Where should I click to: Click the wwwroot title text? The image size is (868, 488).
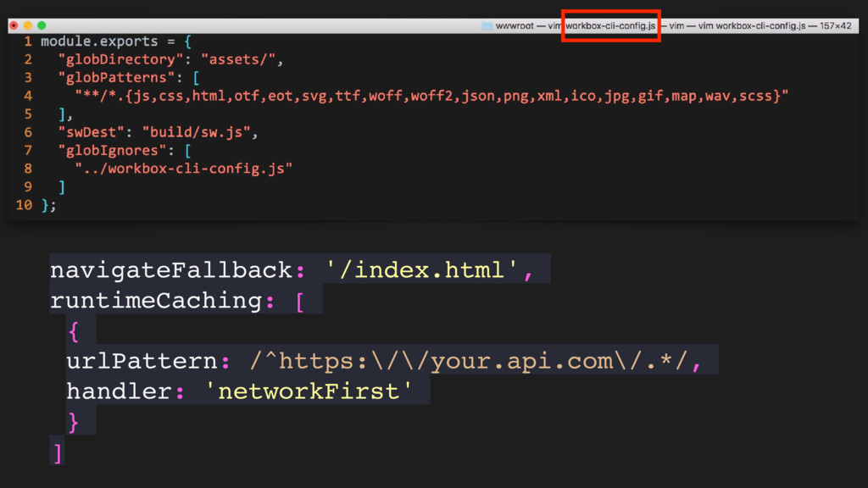(515, 25)
